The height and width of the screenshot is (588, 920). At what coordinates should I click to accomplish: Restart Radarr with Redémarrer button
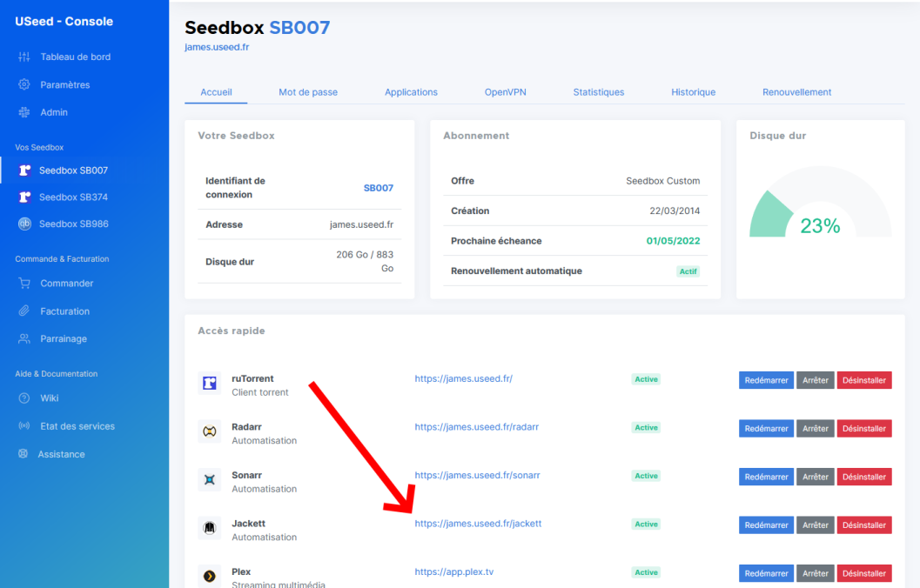(x=766, y=429)
